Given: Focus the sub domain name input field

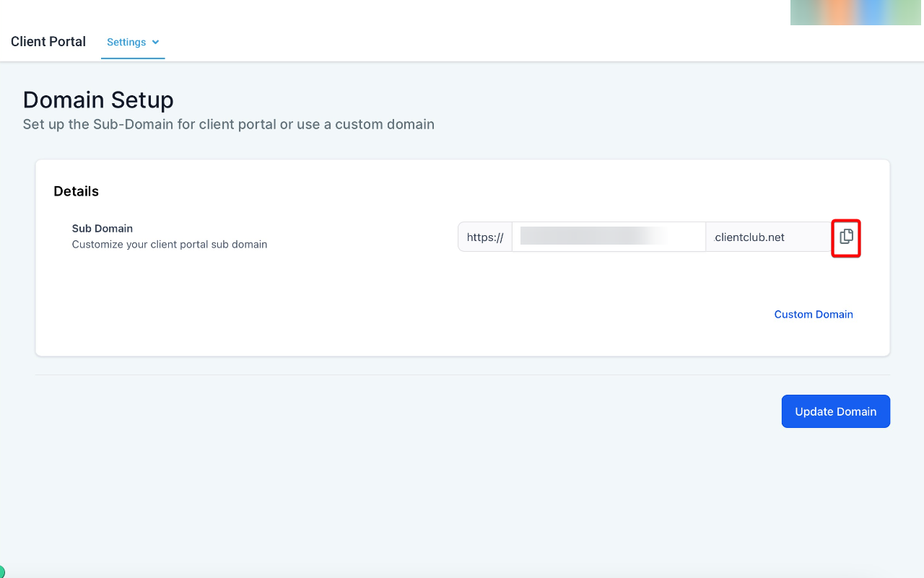Looking at the screenshot, I should tap(609, 237).
